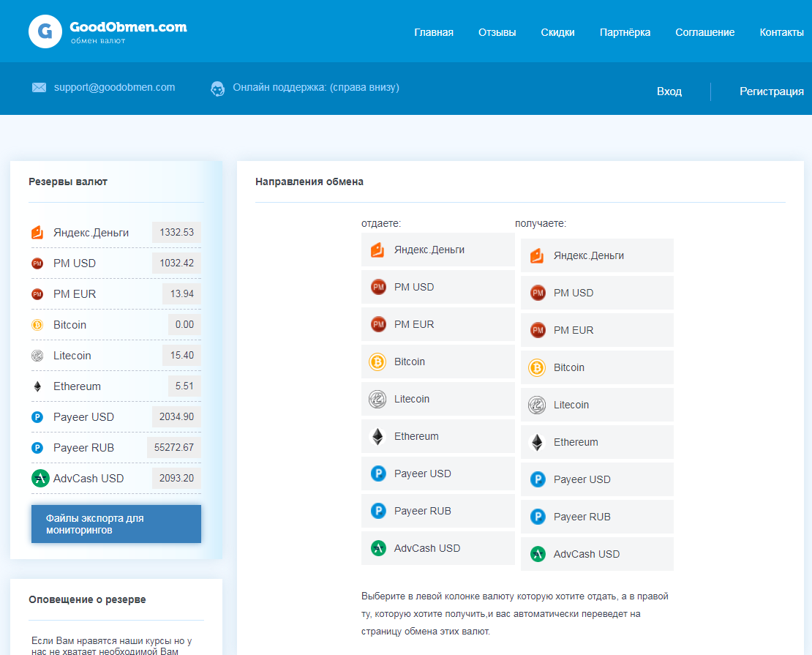The image size is (812, 655).
Task: Click AdvCash USD icon in reserves list
Action: (x=40, y=479)
